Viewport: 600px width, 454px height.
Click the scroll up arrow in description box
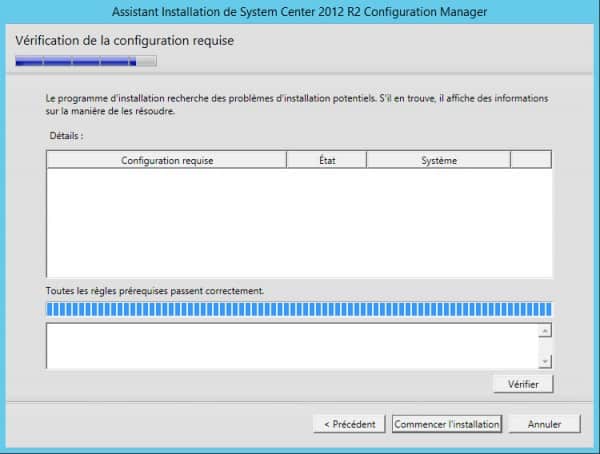coord(545,331)
